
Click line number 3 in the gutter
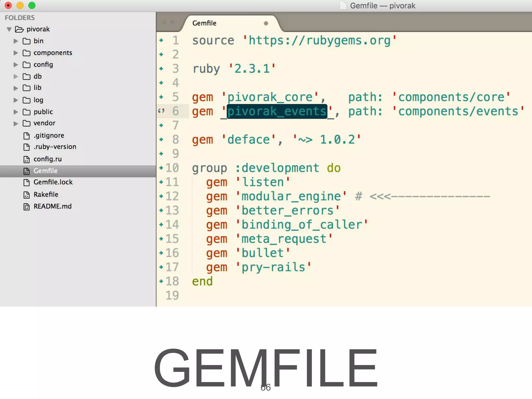coord(176,69)
